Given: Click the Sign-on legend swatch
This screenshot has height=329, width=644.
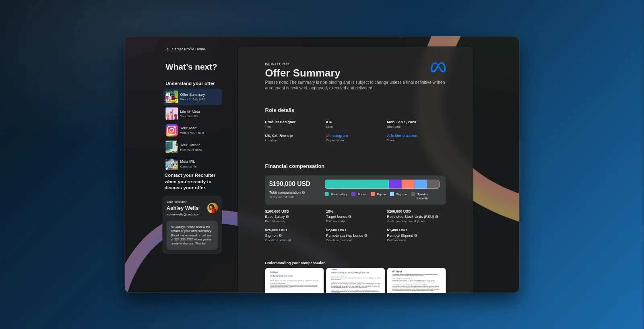Looking at the screenshot, I should (392, 194).
